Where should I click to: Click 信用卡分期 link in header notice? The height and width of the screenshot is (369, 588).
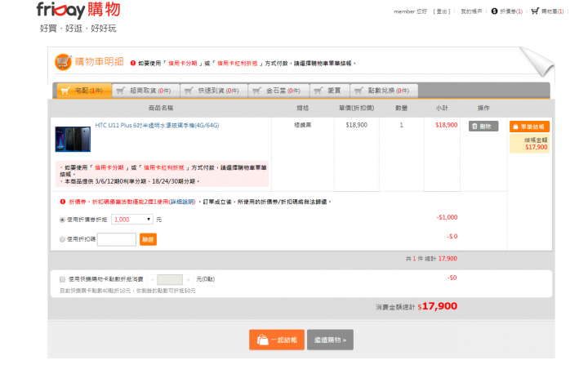click(183, 64)
